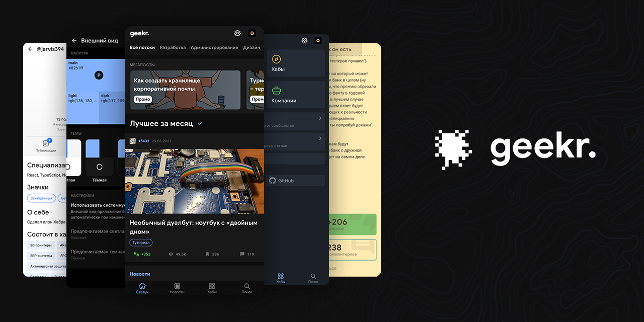Expand the Лучшее за месяц dropdown
The height and width of the screenshot is (322, 644).
(x=200, y=124)
